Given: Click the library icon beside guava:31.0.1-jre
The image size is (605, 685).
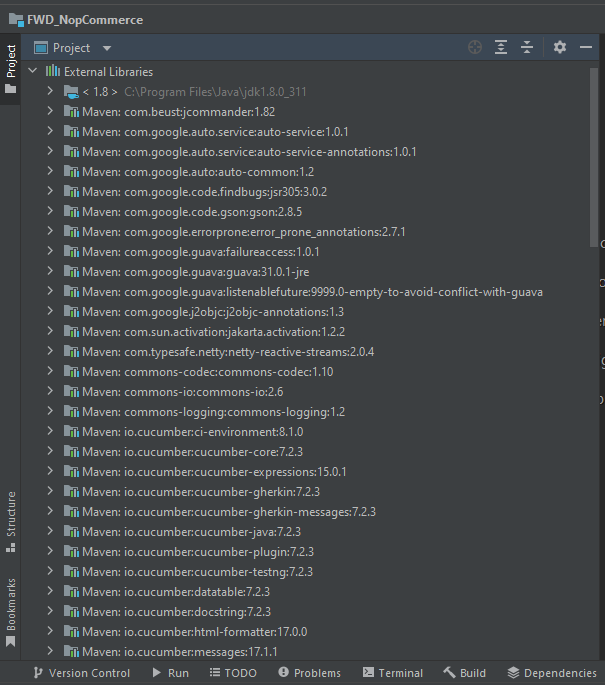Looking at the screenshot, I should coord(71,272).
